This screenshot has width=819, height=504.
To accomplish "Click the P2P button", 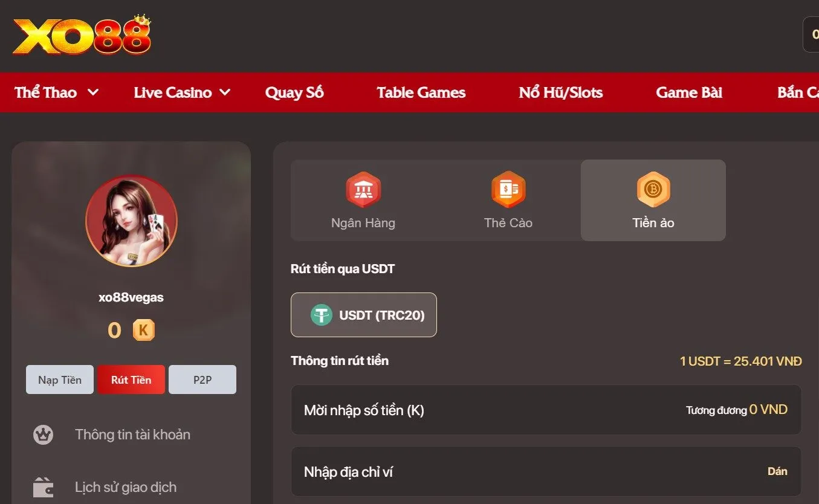I will click(x=202, y=380).
